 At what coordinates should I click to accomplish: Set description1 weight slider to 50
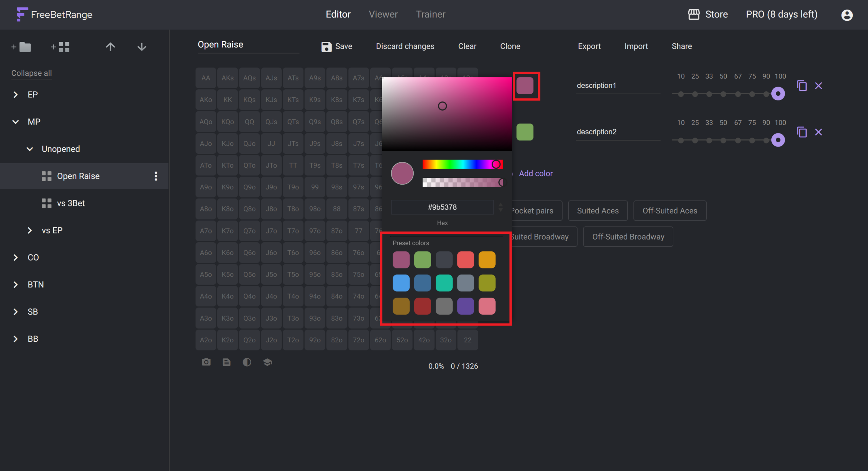[723, 94]
